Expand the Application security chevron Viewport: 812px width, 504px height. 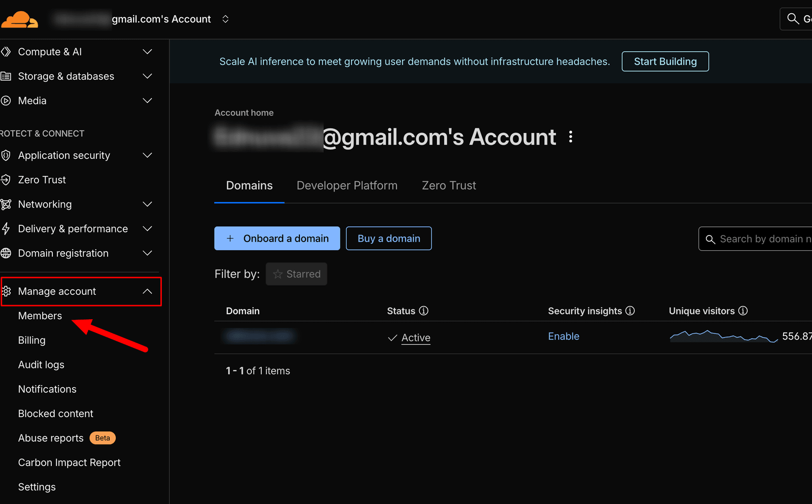pos(147,155)
